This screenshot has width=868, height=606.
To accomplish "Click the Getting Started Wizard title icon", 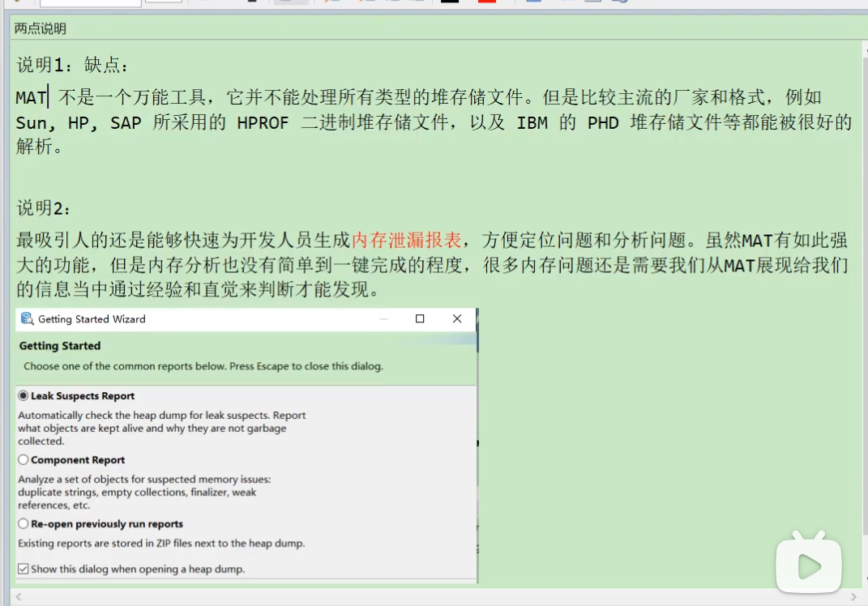I will 27,318.
